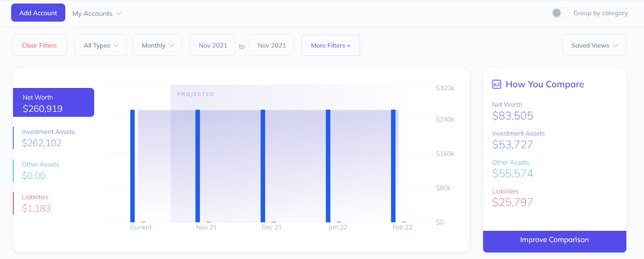Click the Current axis label

coord(141,227)
